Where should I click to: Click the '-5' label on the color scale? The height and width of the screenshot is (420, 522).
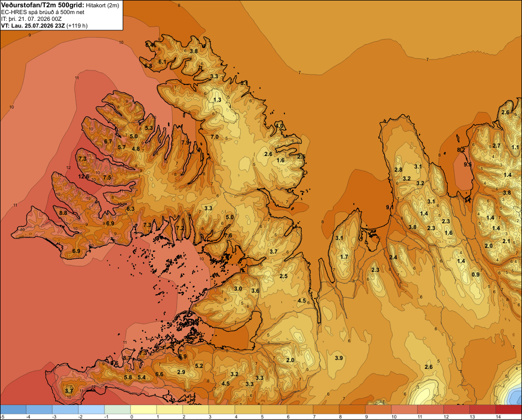(x=2, y=417)
